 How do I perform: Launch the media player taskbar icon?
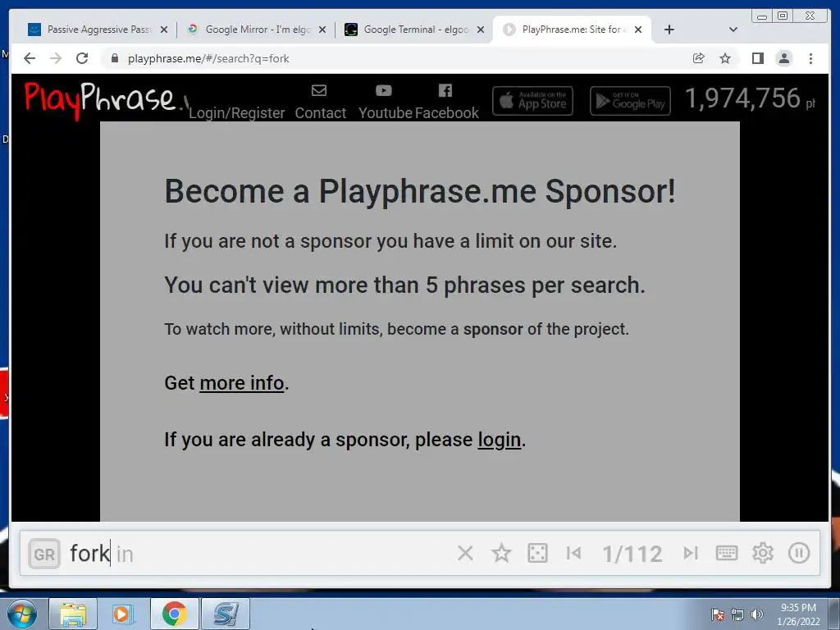click(x=122, y=614)
